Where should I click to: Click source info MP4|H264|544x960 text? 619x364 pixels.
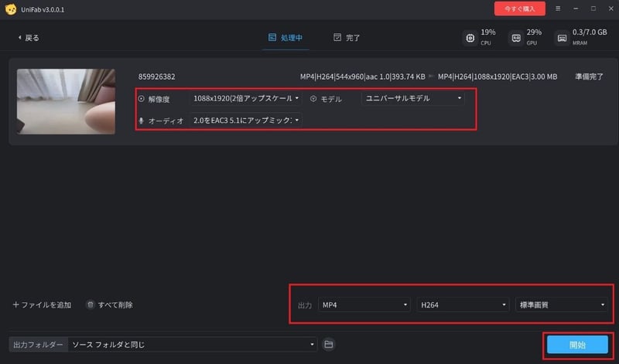[362, 77]
